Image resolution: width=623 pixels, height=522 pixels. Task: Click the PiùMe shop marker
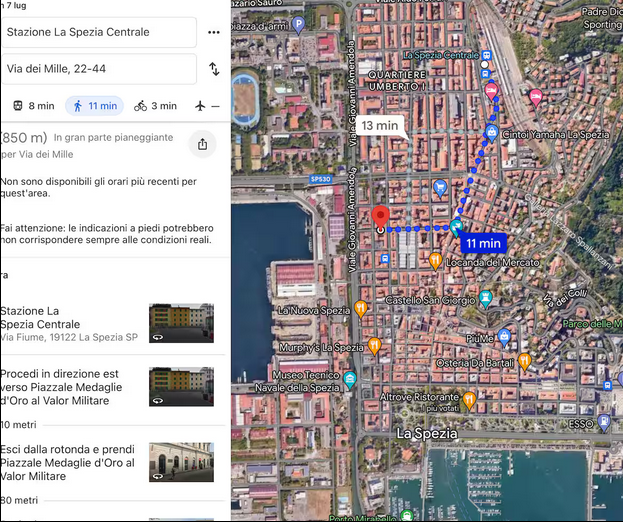(504, 338)
